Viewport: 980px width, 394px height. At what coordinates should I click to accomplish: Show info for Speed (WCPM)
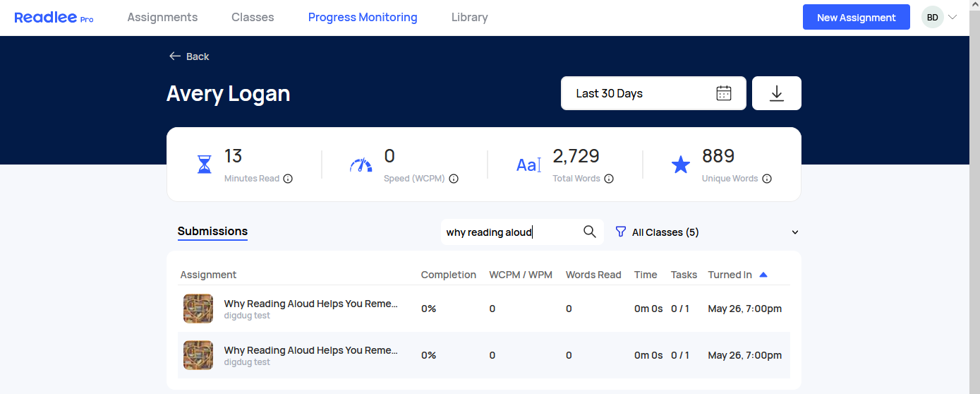(454, 179)
